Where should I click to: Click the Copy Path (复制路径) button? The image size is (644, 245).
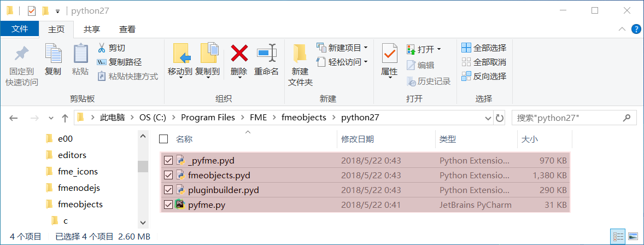point(119,62)
